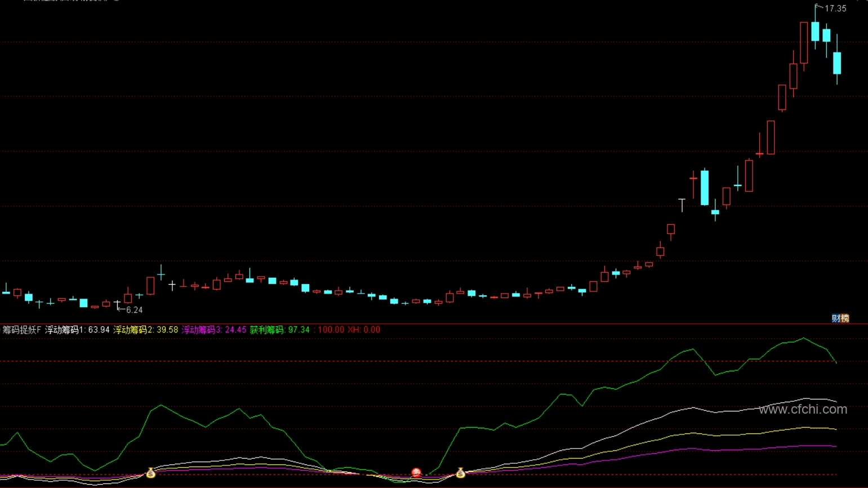
Task: Click the XH: 0.00 indicator value
Action: pyautogui.click(x=364, y=330)
